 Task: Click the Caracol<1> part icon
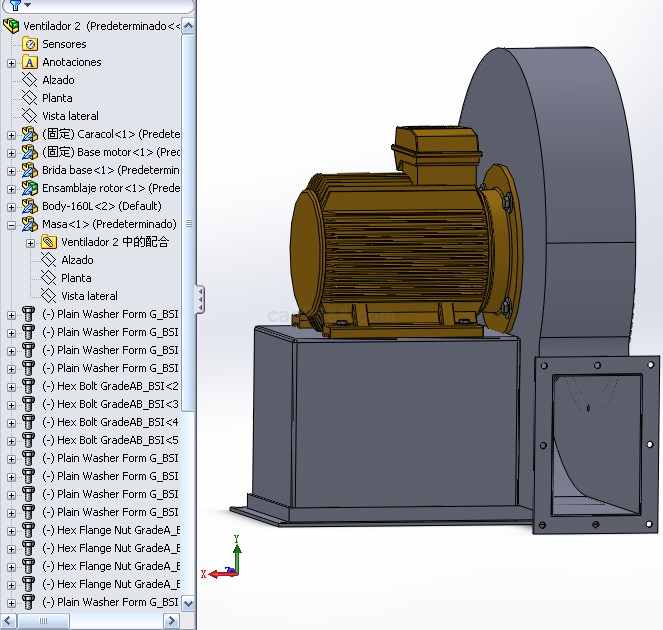tap(30, 134)
